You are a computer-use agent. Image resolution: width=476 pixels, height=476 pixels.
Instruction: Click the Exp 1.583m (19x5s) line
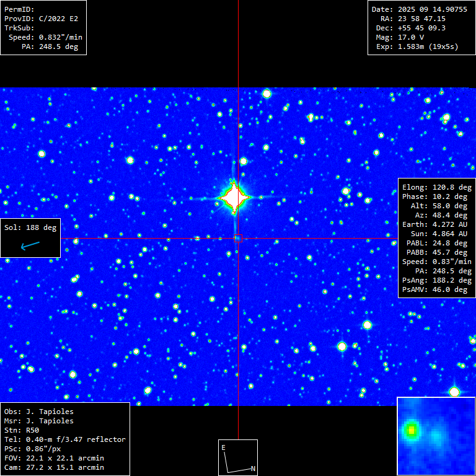(421, 47)
